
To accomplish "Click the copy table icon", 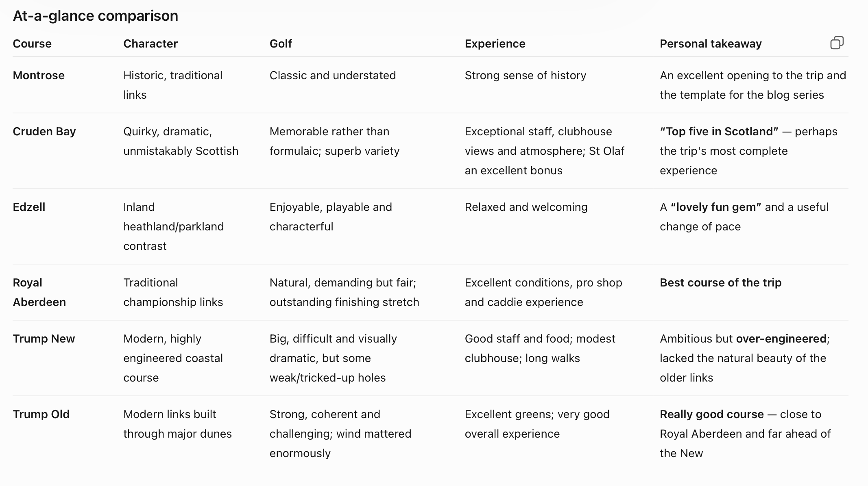I will [x=837, y=43].
